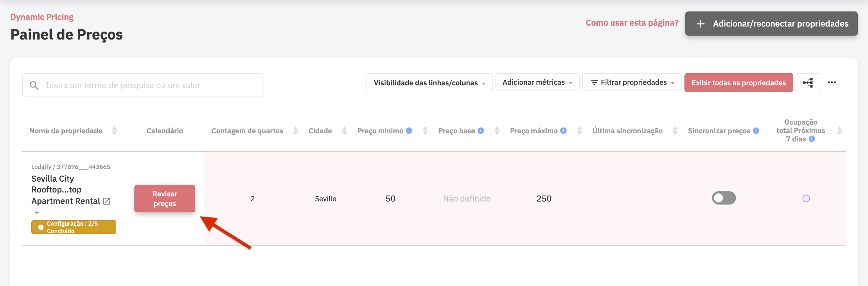Open Como usar esta página link
Image resolution: width=868 pixels, height=286 pixels.
tap(632, 23)
